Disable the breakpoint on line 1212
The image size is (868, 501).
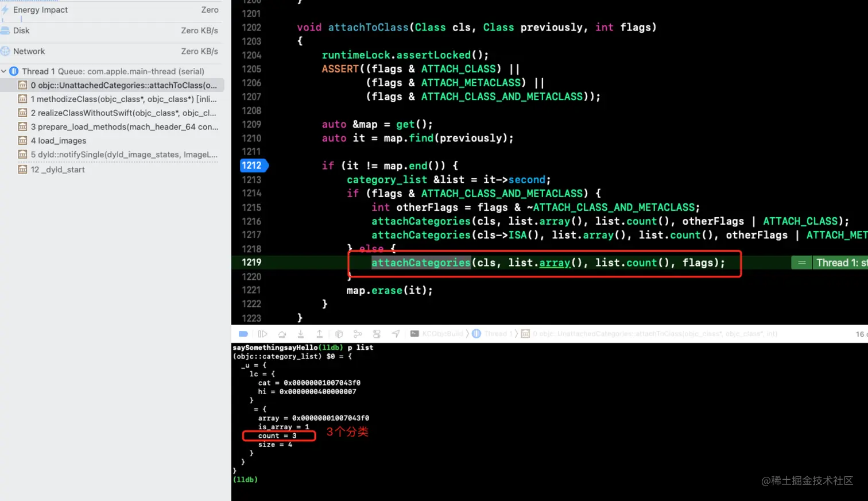(253, 165)
